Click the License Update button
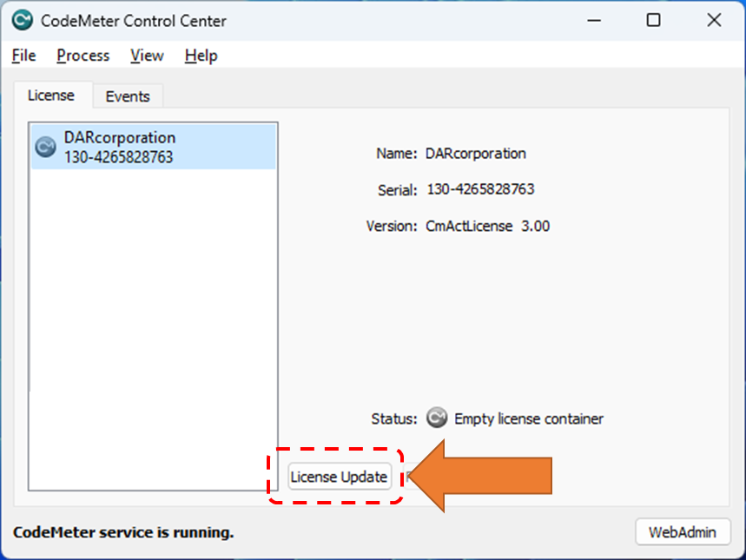This screenshot has width=746, height=560. click(x=340, y=477)
